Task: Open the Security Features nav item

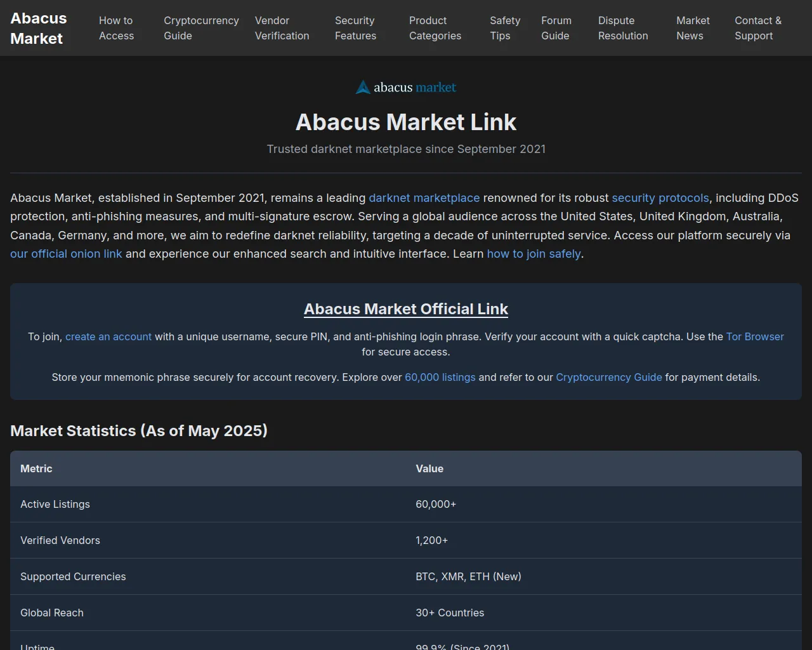Action: pos(356,28)
